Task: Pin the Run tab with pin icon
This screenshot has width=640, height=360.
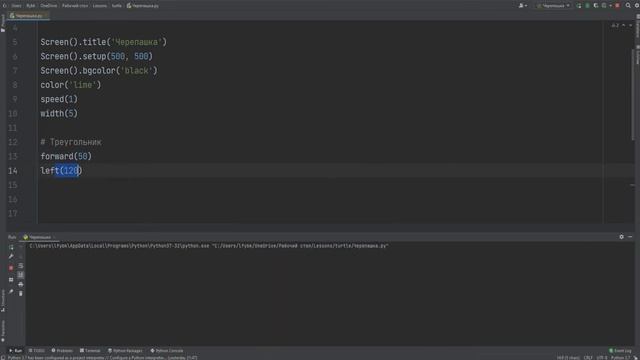Action: tap(11, 291)
